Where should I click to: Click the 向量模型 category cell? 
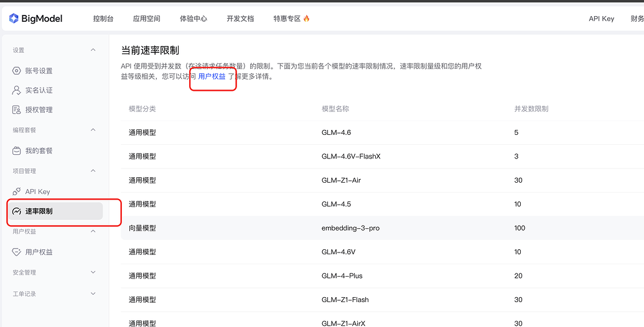[142, 228]
